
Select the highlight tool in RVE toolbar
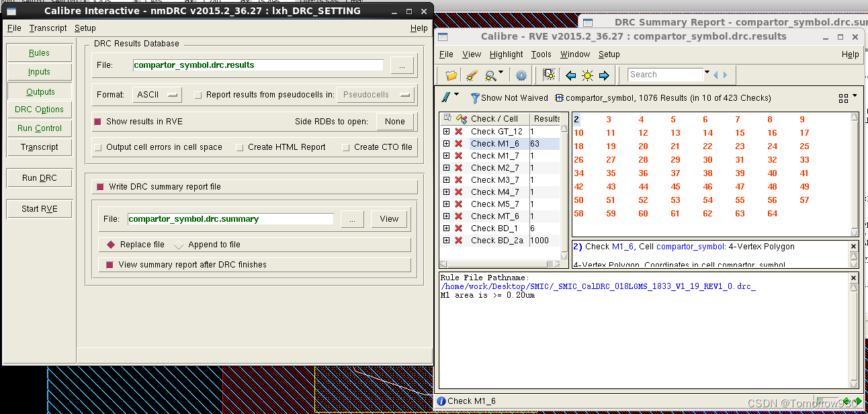coord(471,75)
